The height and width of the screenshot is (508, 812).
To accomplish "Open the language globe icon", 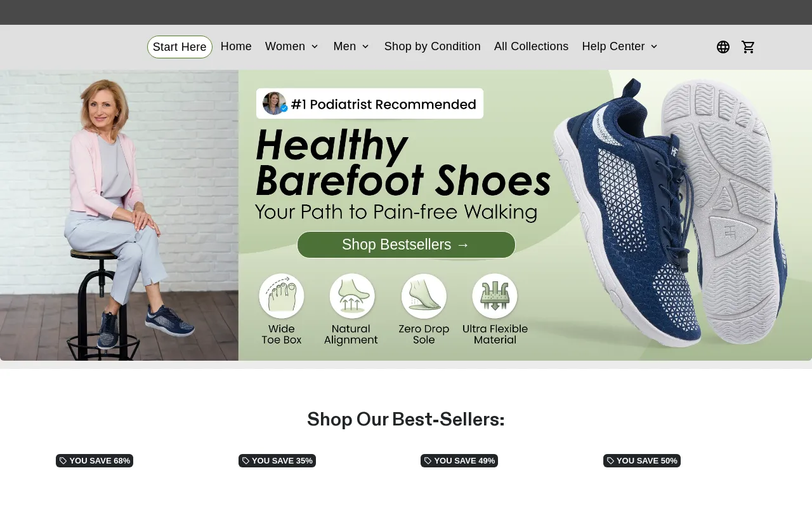I will pos(723,47).
